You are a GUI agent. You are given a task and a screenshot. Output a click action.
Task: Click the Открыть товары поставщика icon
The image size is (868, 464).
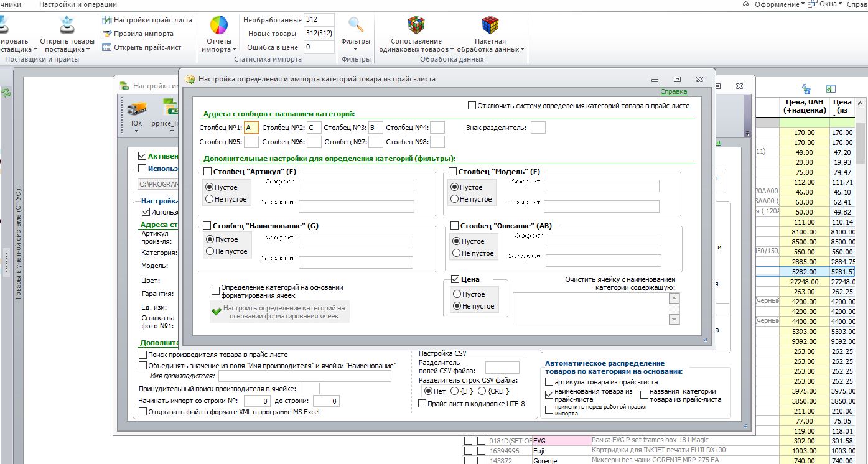tap(67, 26)
